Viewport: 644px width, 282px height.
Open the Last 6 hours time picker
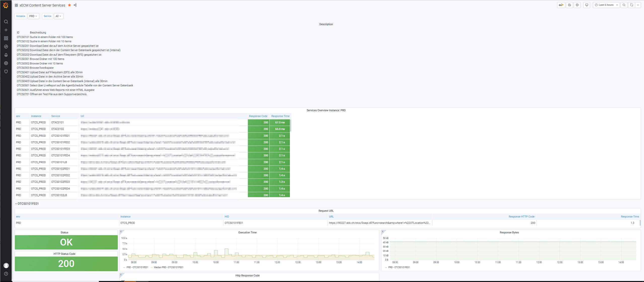pyautogui.click(x=606, y=5)
